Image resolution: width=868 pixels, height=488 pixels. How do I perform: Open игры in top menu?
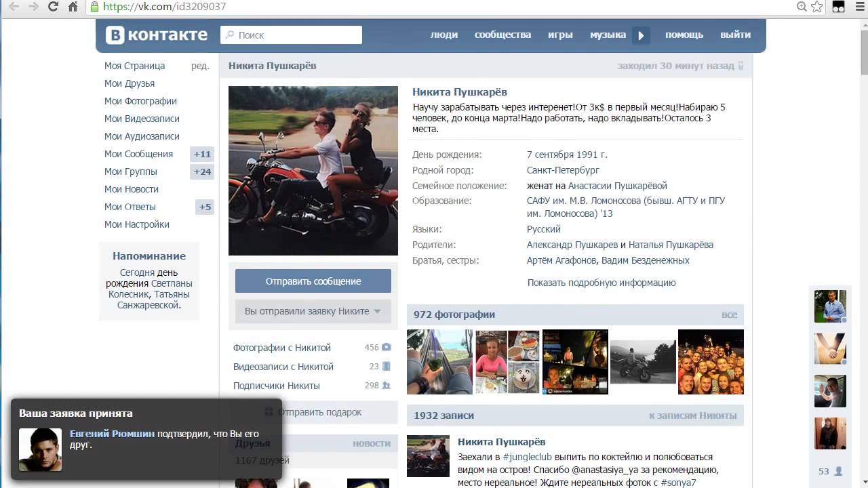click(560, 35)
